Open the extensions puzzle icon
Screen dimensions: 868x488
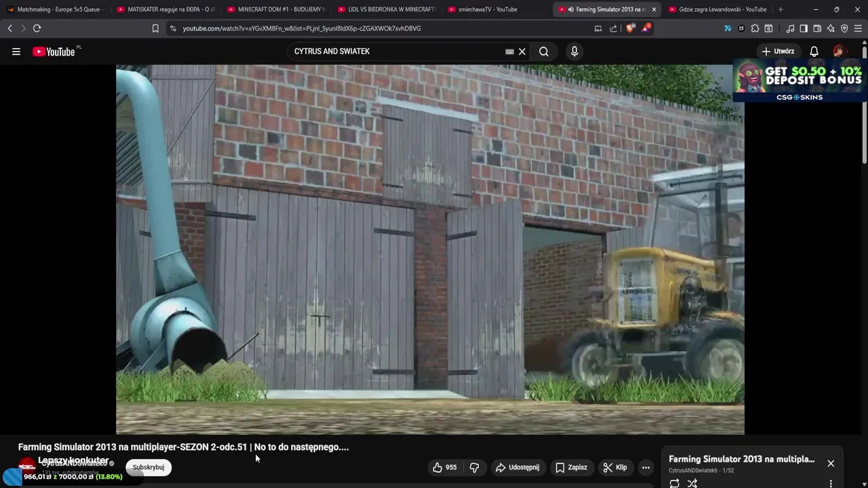click(755, 28)
